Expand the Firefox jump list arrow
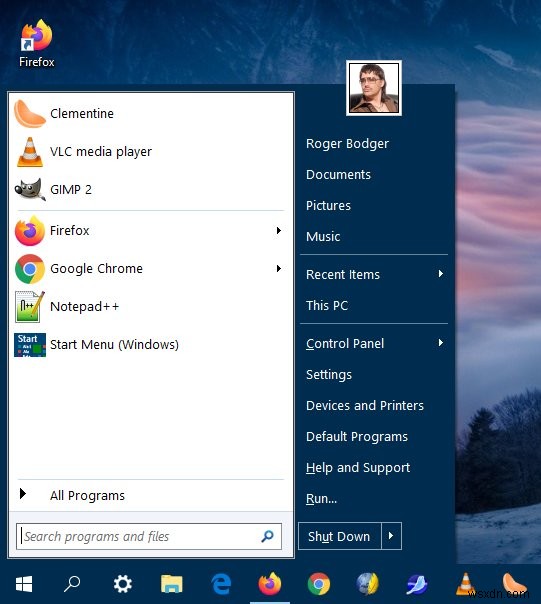 click(x=279, y=230)
